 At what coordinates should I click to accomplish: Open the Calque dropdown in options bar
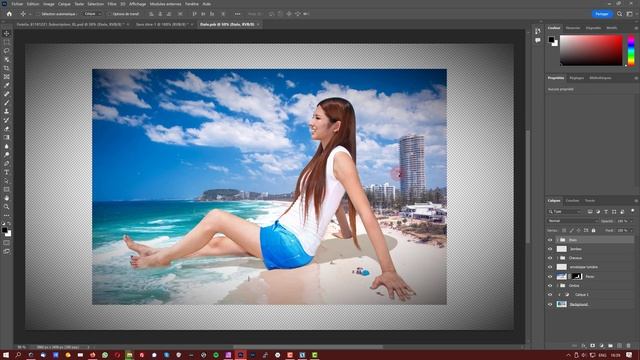(x=92, y=14)
